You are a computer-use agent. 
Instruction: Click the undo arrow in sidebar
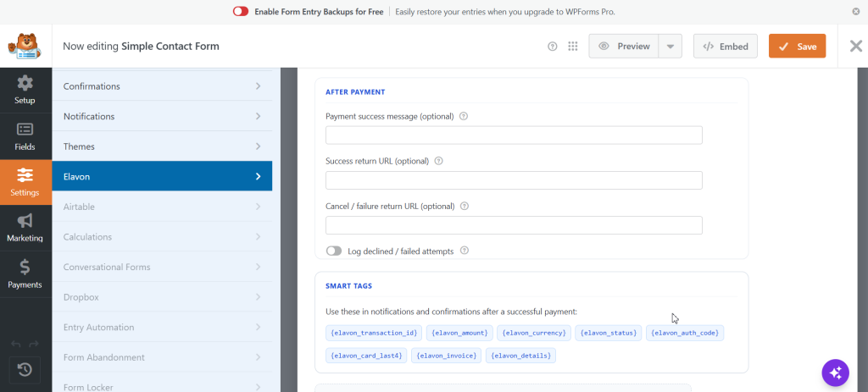pyautogui.click(x=15, y=344)
